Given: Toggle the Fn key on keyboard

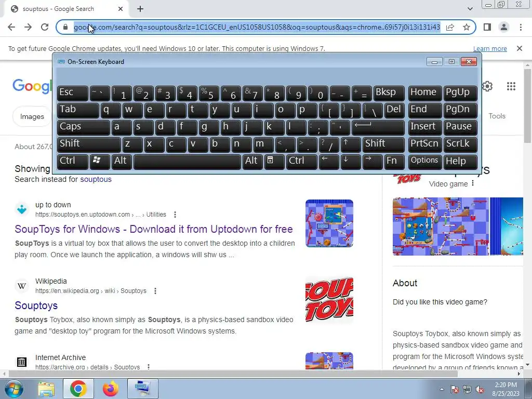Looking at the screenshot, I should tap(394, 162).
